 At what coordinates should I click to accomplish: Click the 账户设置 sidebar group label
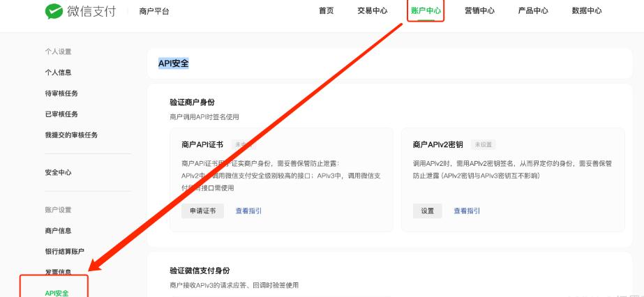point(58,210)
